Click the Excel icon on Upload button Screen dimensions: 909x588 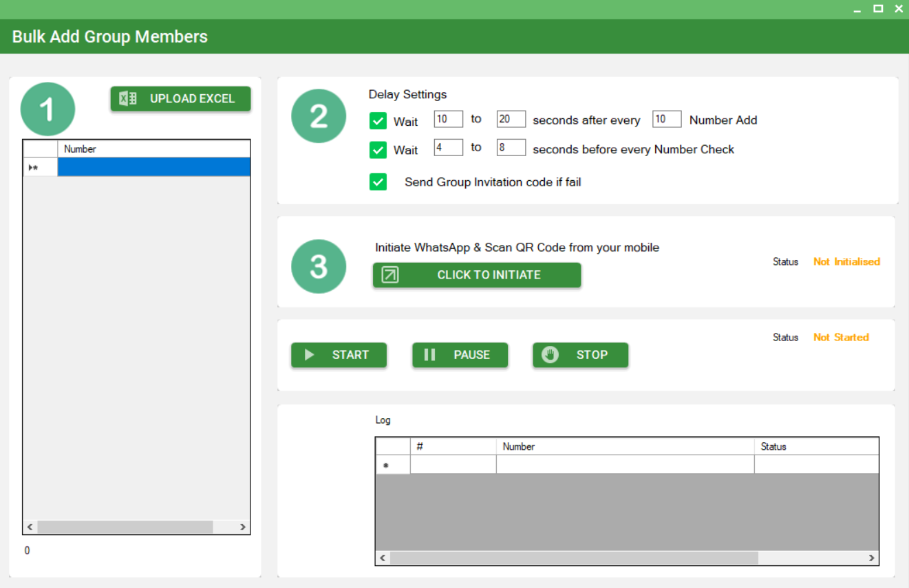click(x=128, y=98)
